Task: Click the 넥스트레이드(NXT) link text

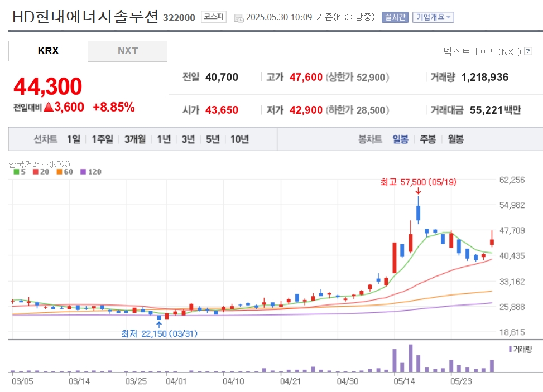Action: pos(482,51)
